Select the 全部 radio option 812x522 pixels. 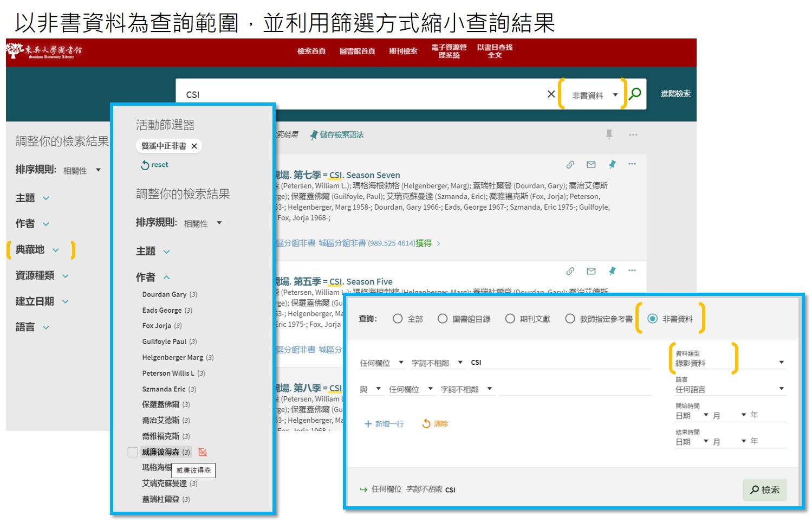[398, 319]
